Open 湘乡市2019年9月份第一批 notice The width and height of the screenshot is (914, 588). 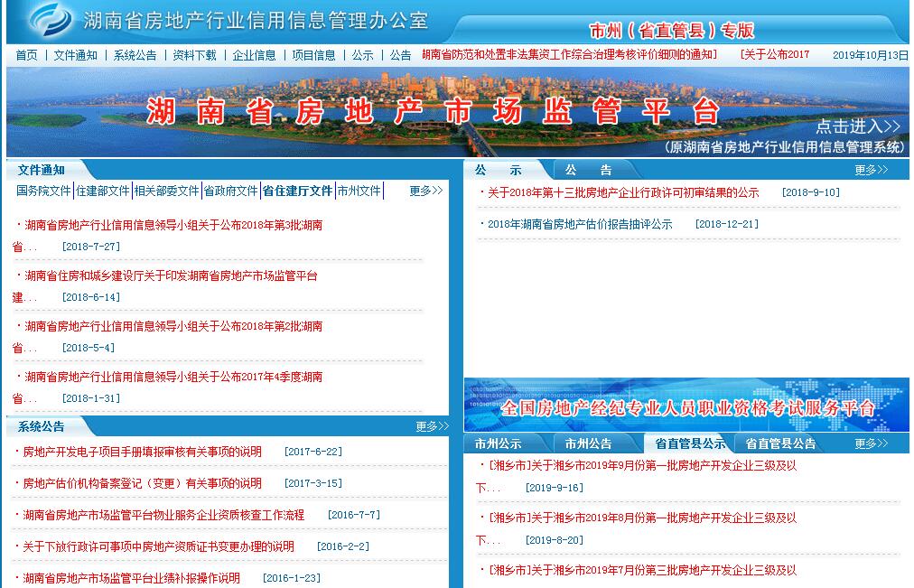pos(642,466)
